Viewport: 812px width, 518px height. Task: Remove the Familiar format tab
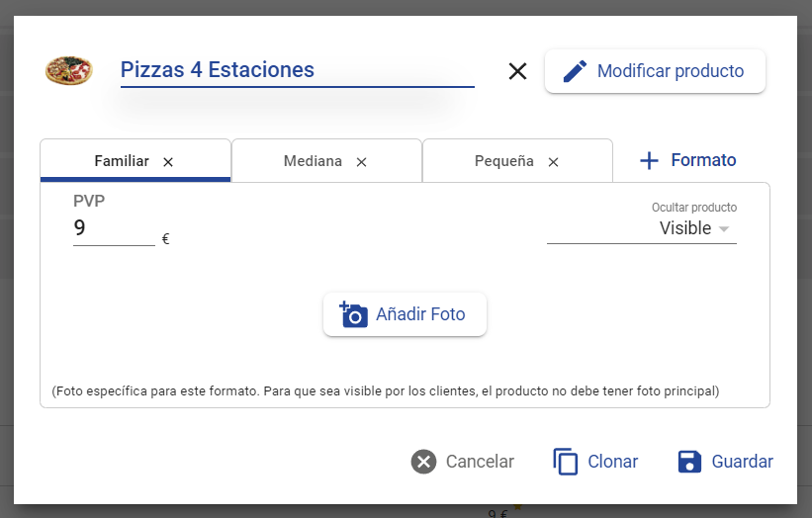[x=168, y=162]
